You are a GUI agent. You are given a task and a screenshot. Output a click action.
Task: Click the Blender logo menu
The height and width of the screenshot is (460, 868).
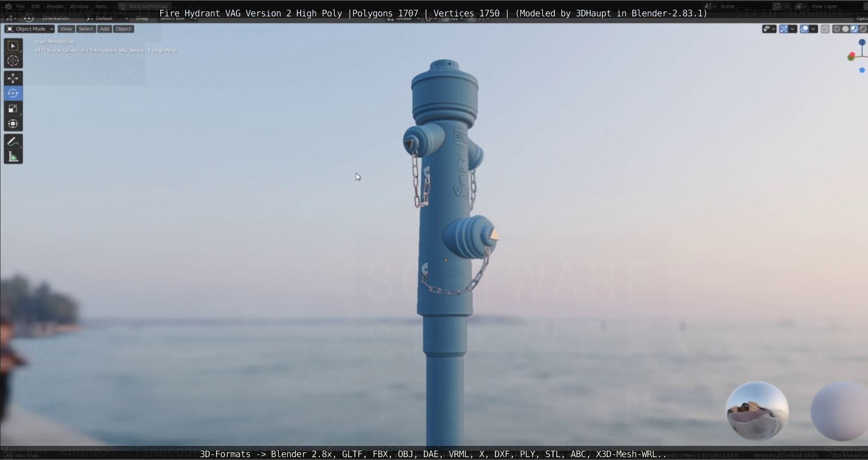tap(7, 6)
